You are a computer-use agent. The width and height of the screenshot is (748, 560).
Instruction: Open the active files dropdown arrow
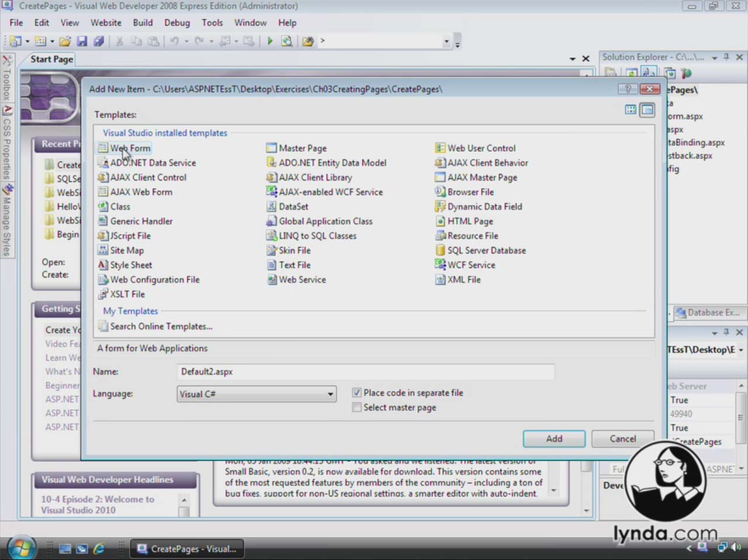[x=573, y=59]
